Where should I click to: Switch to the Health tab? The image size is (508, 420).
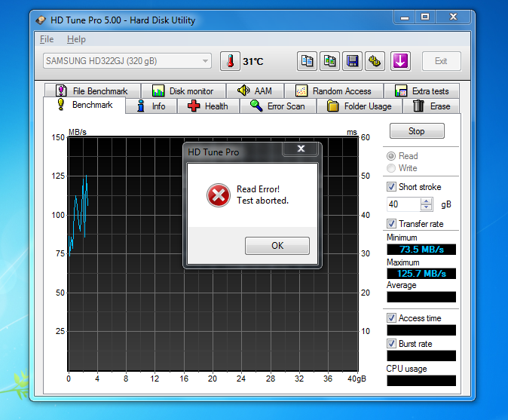[x=208, y=106]
